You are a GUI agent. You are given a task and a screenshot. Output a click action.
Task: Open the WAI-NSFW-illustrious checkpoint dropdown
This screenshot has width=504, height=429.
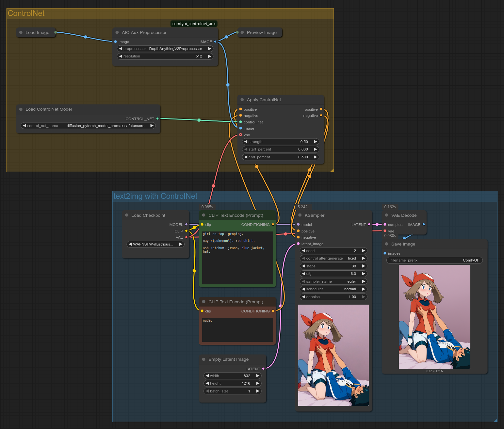point(155,244)
